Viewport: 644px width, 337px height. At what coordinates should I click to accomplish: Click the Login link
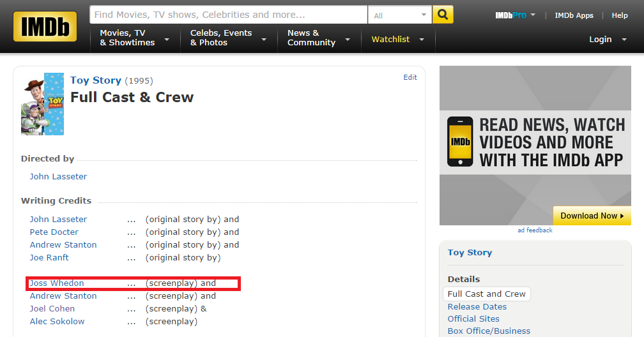point(600,40)
